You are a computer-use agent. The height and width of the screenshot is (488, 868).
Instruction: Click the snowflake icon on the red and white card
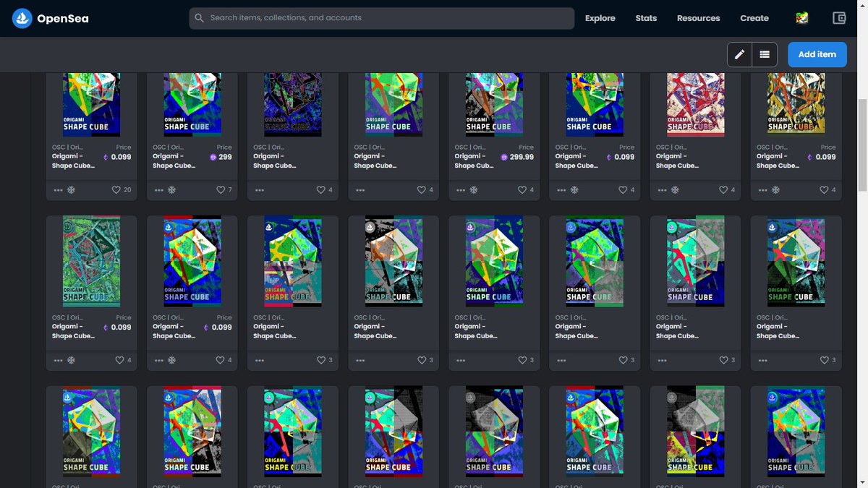(x=676, y=190)
